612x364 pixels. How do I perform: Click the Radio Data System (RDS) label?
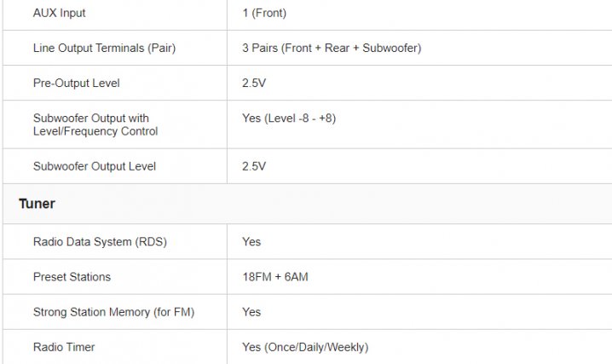[x=100, y=242]
